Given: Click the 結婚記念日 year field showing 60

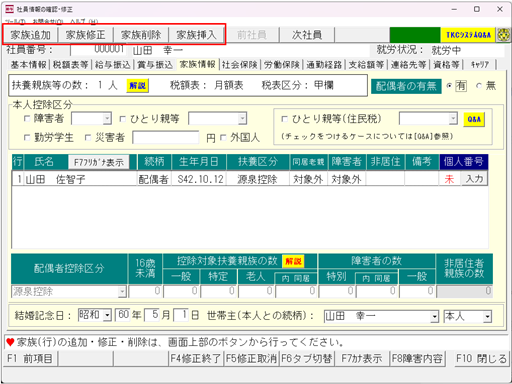Looking at the screenshot, I should [x=122, y=315].
